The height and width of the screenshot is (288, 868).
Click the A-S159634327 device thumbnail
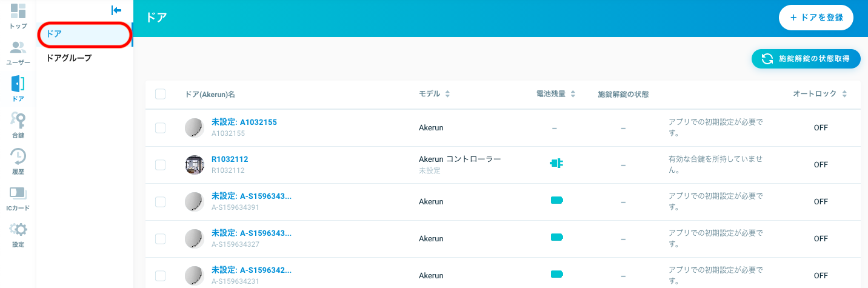pyautogui.click(x=195, y=239)
